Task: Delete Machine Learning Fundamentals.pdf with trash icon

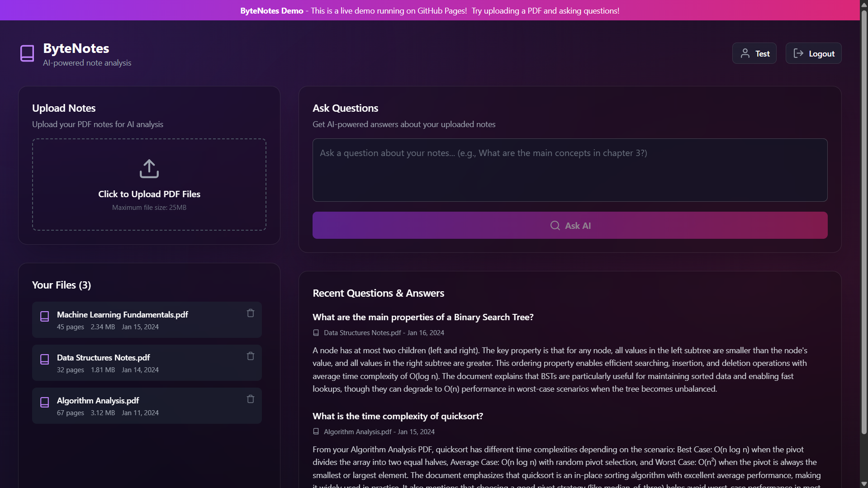Action: pyautogui.click(x=251, y=313)
